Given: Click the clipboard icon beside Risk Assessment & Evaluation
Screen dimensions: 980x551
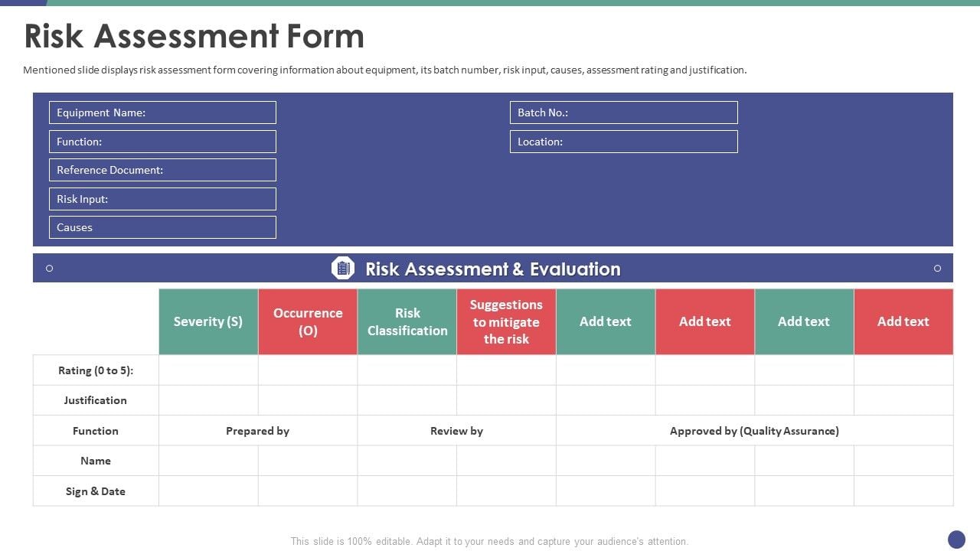Looking at the screenshot, I should 343,268.
